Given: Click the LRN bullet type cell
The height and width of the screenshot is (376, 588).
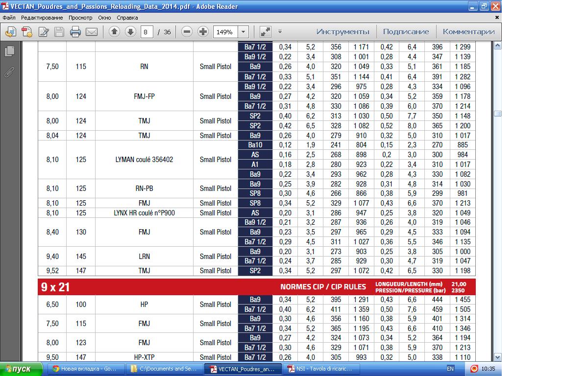Looking at the screenshot, I should 144,257.
